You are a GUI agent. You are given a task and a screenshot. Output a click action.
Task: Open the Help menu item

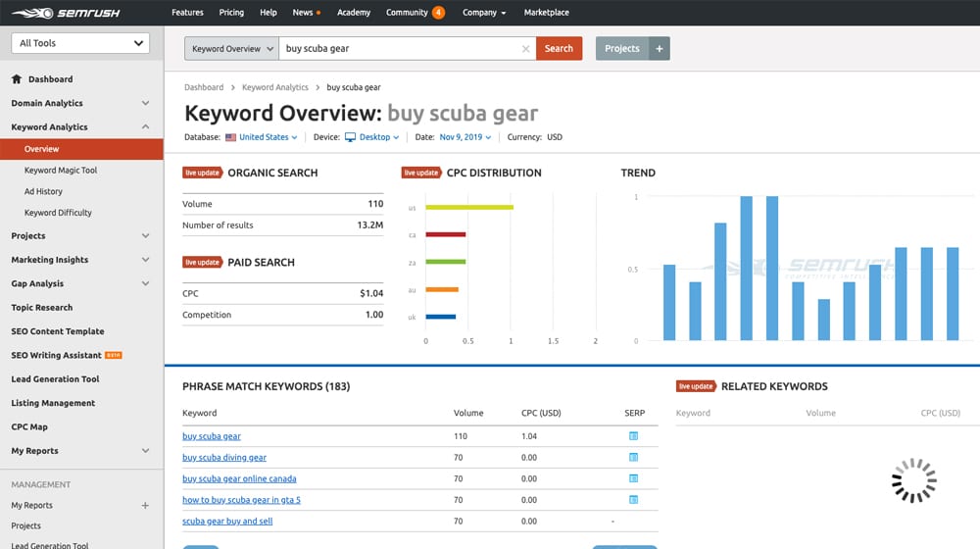(x=269, y=13)
